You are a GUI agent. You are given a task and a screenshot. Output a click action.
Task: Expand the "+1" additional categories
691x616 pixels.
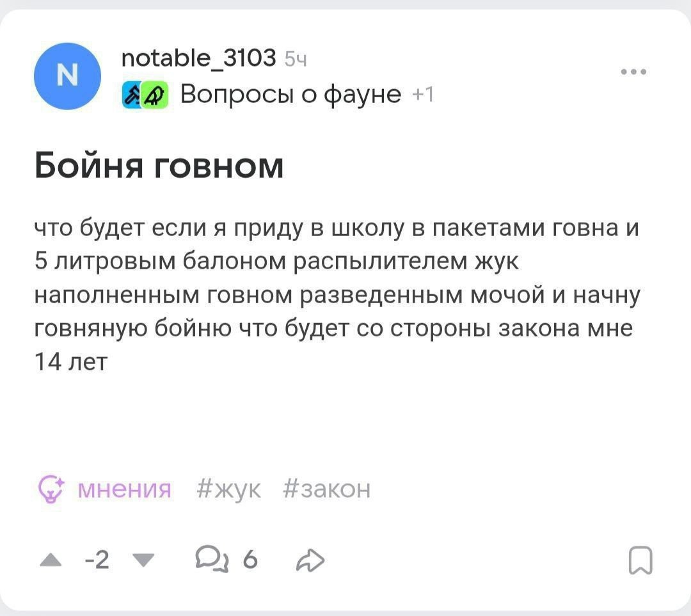click(x=423, y=95)
